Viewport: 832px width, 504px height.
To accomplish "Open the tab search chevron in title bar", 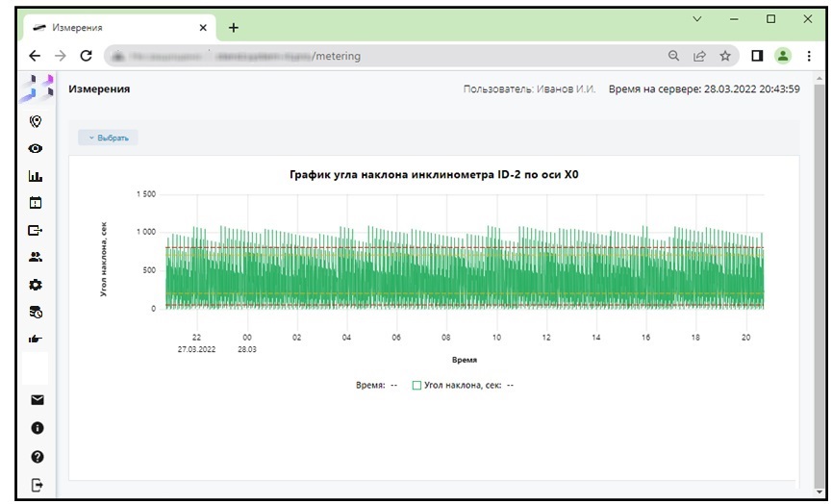I will point(697,19).
